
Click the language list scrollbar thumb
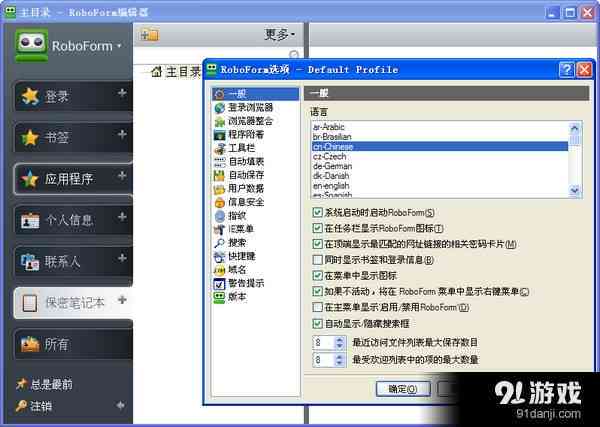coord(575,140)
